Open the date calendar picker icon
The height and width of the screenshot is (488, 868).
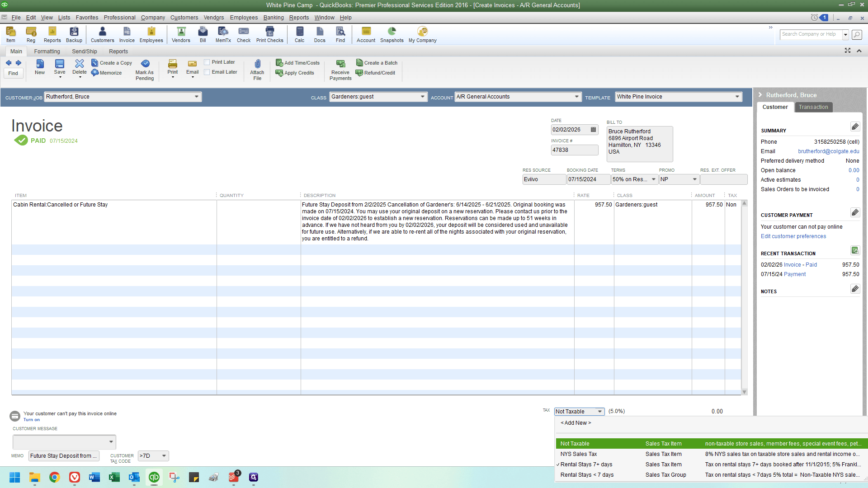594,130
